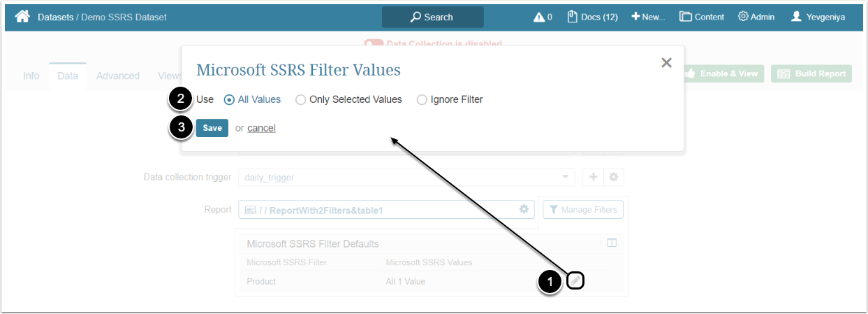This screenshot has height=314, width=868.
Task: Click the Datasets breadcrumb link
Action: [55, 17]
